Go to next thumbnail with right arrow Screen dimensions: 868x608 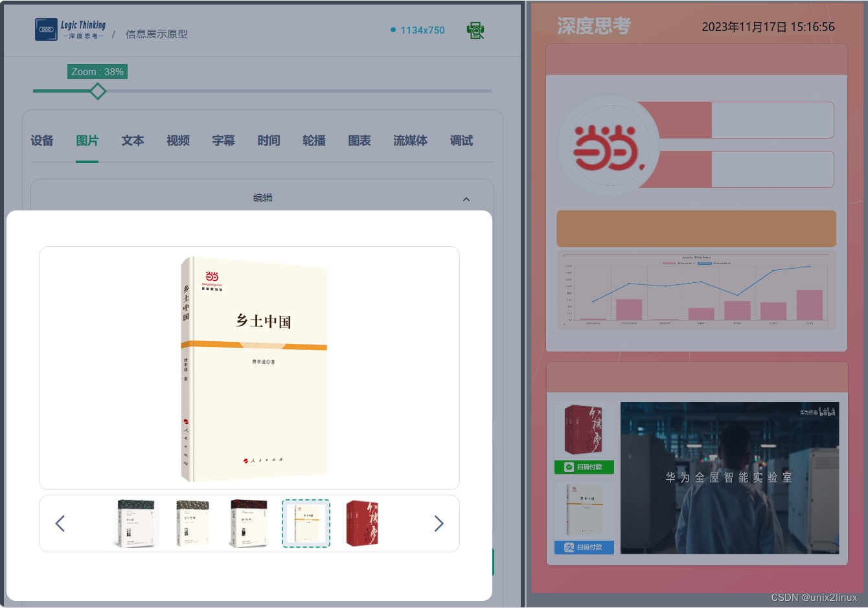pos(439,523)
